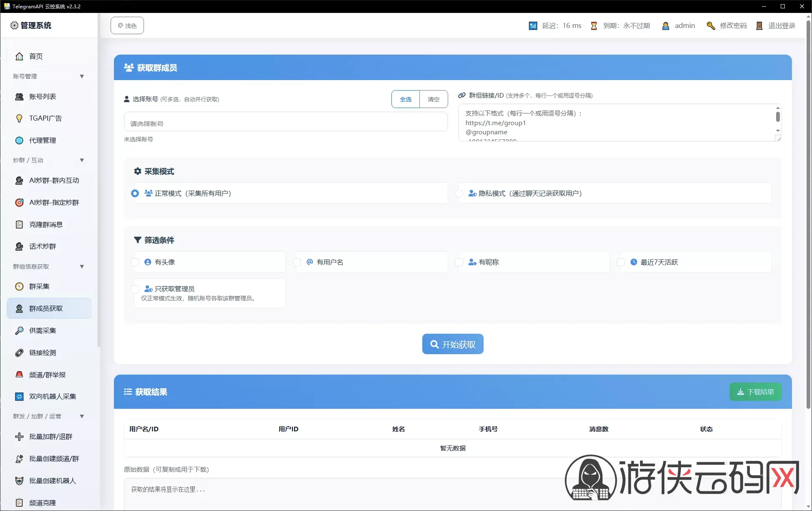812x511 pixels.
Task: Open the 供需采集 menu entry
Action: [49, 331]
